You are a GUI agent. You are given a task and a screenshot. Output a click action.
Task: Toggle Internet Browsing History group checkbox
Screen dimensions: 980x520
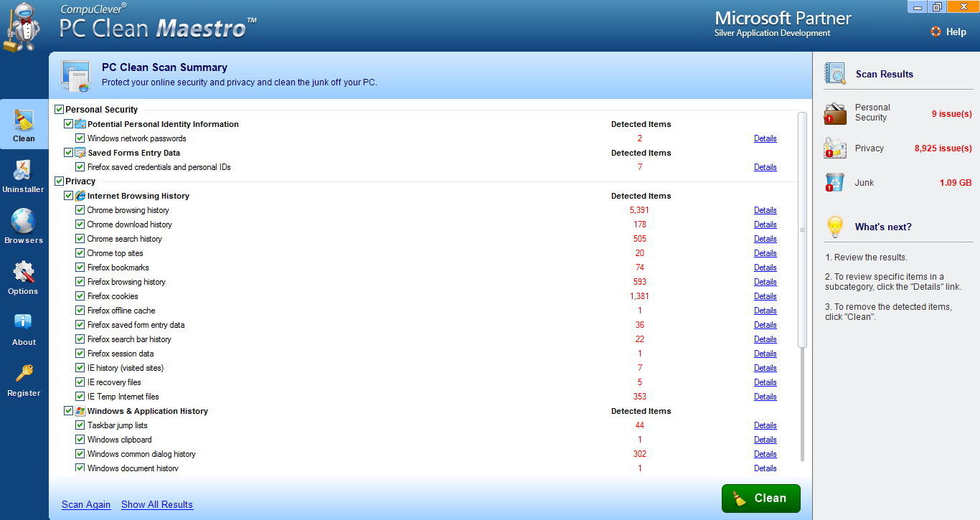click(x=68, y=196)
